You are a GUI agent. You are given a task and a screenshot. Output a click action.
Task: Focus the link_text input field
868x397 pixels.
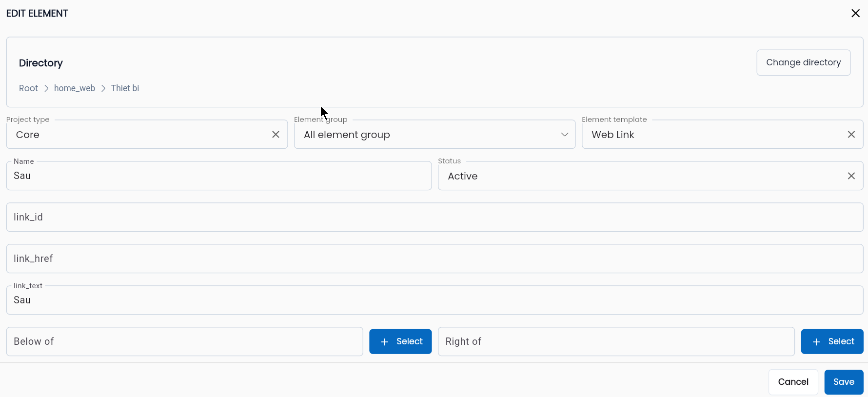[x=434, y=300]
